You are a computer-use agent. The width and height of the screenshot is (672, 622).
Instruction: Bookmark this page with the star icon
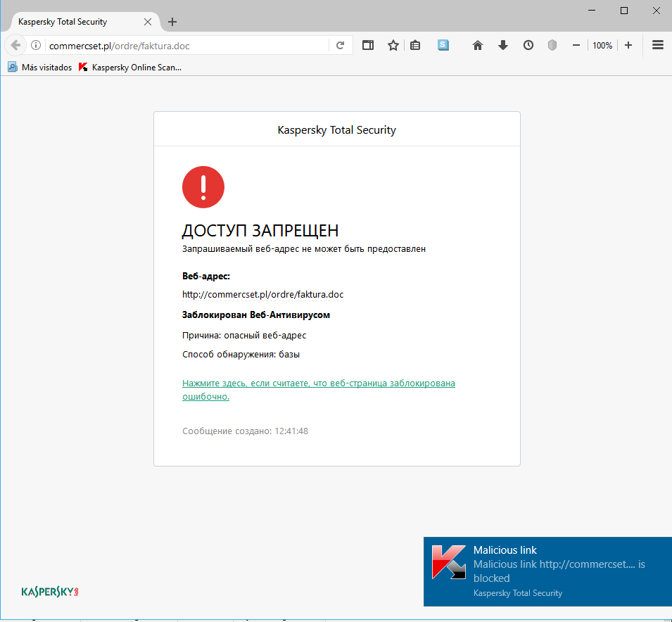coord(393,45)
